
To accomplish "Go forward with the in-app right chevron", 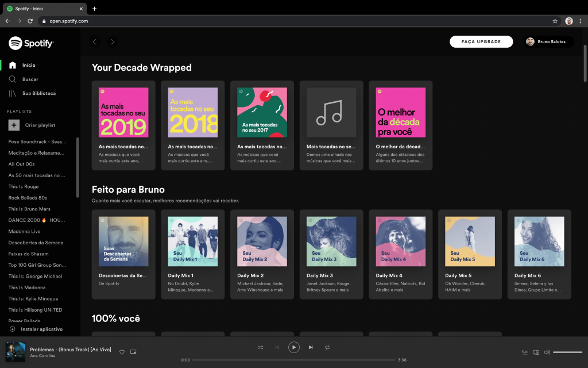I will [112, 41].
